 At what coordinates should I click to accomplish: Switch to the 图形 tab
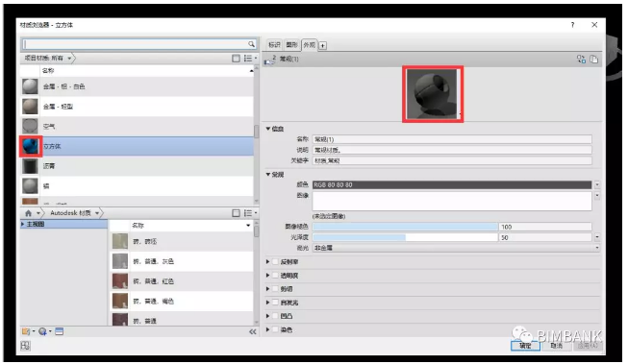(x=292, y=45)
